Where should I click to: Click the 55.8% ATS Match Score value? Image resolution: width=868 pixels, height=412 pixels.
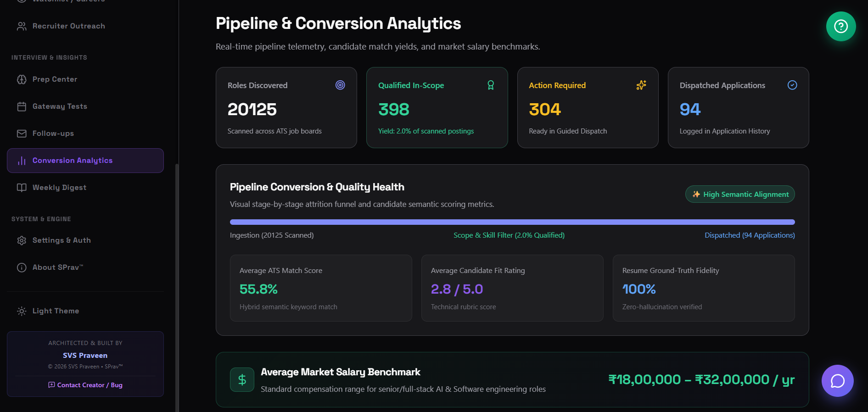pos(258,289)
